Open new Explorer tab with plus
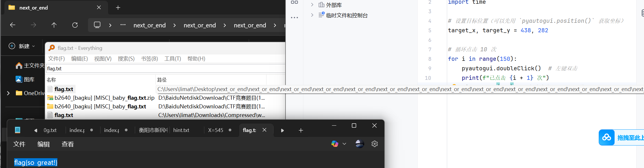 (x=118, y=8)
